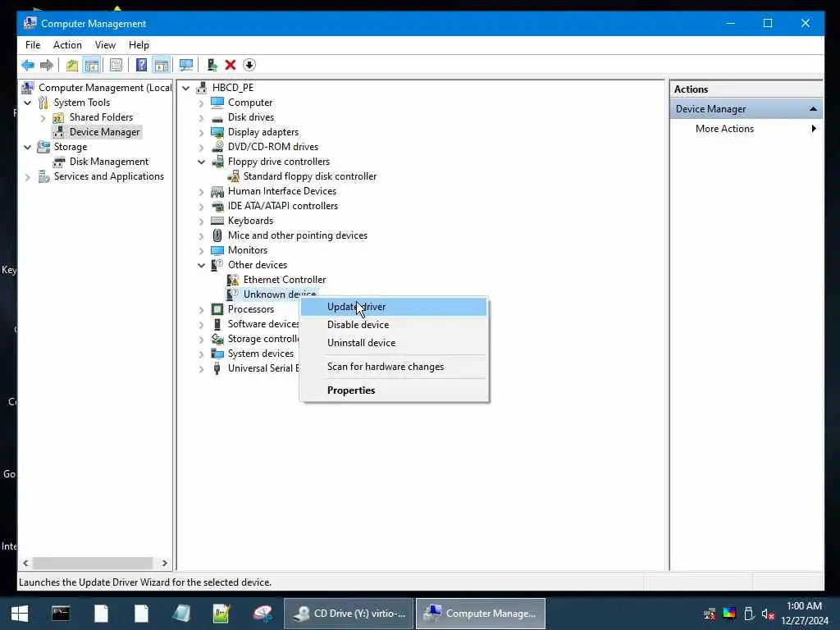Click the IDE ATA/ATAPI controllers icon

point(217,206)
